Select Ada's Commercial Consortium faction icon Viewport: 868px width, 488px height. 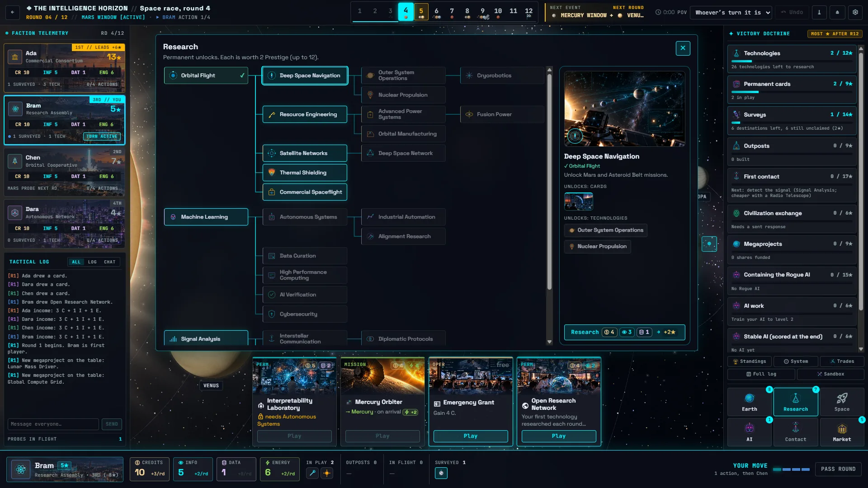click(x=15, y=57)
